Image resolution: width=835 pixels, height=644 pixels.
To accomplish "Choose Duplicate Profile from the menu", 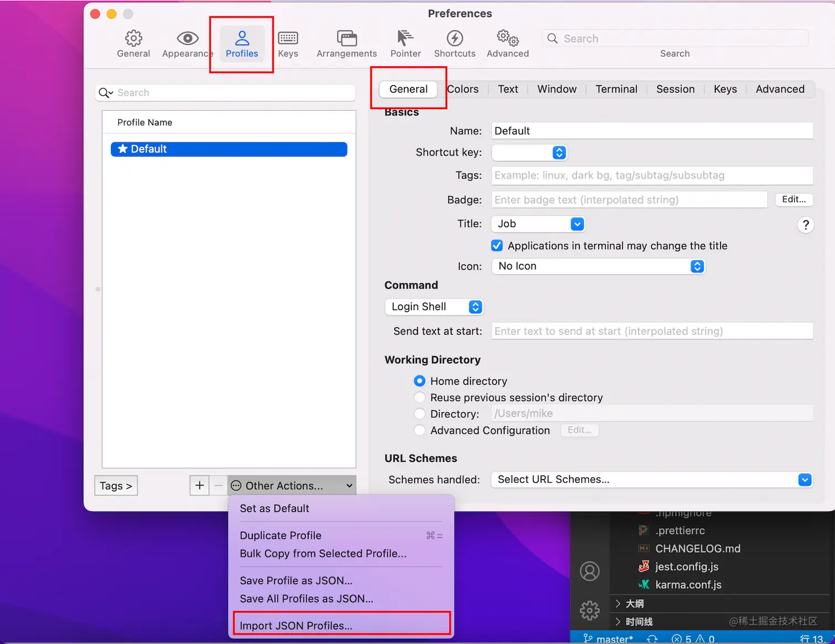I will point(341,535).
